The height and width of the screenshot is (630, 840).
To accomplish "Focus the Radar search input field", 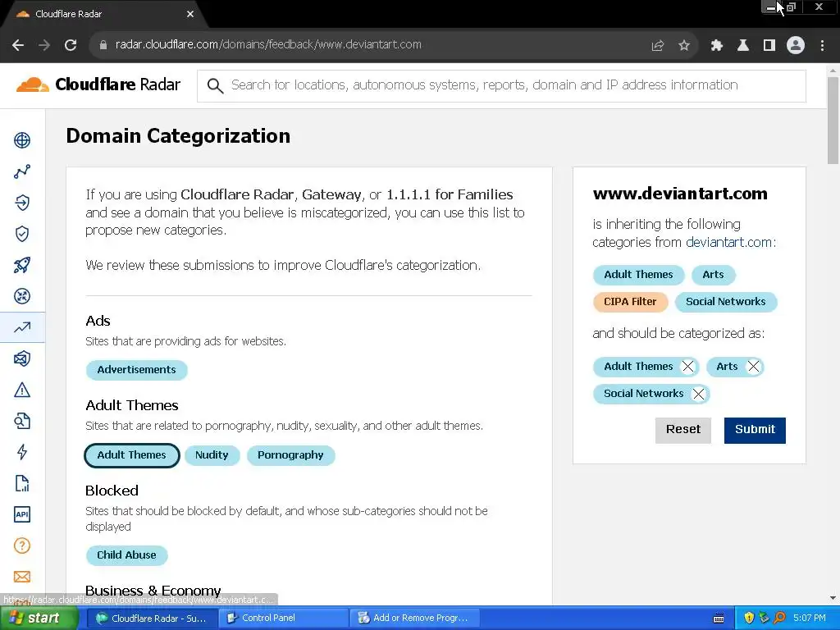I will (501, 85).
